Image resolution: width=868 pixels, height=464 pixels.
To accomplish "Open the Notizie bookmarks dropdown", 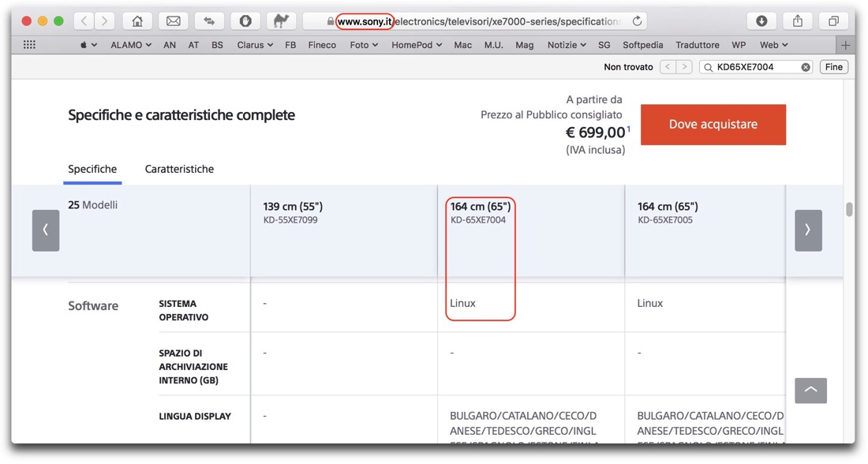I will 567,45.
